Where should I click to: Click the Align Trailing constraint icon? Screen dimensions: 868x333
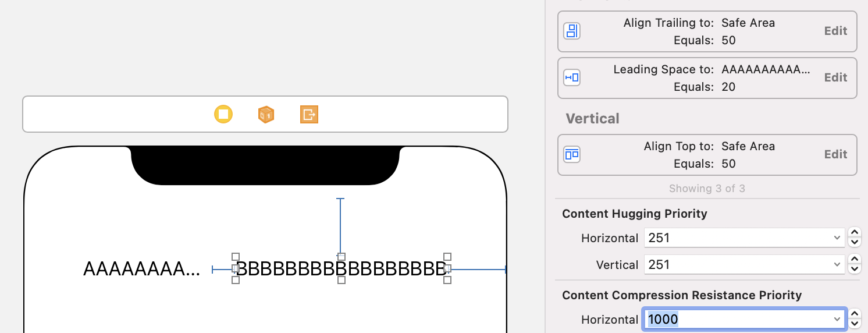[x=572, y=31]
